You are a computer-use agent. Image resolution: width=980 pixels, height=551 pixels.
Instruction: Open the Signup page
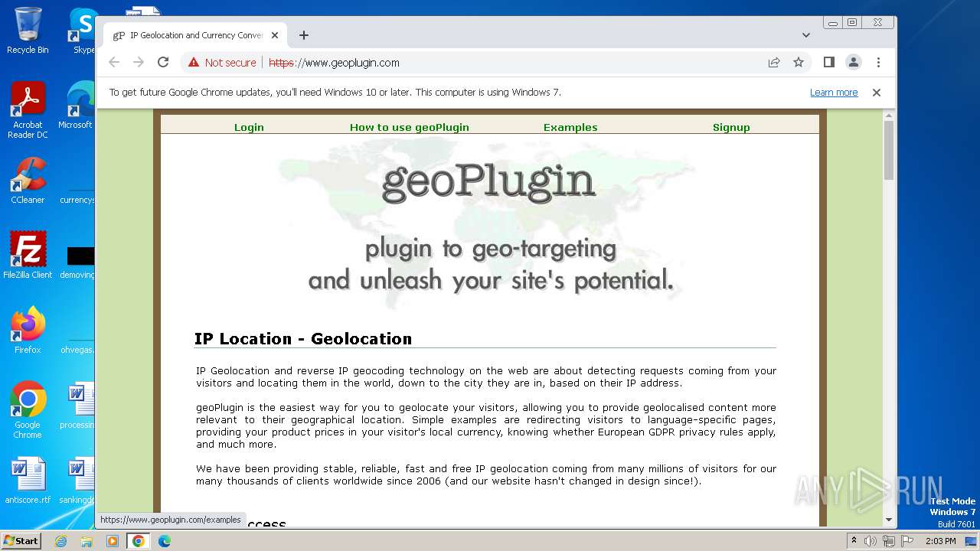point(731,127)
